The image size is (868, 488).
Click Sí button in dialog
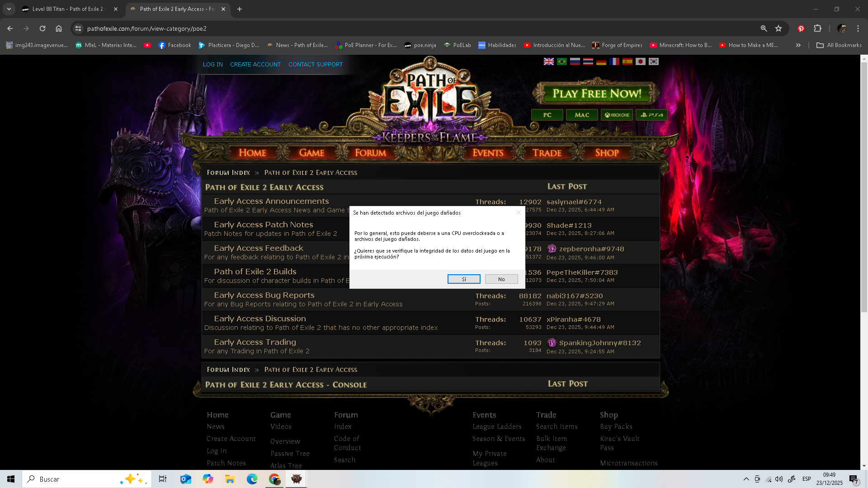[x=464, y=279]
